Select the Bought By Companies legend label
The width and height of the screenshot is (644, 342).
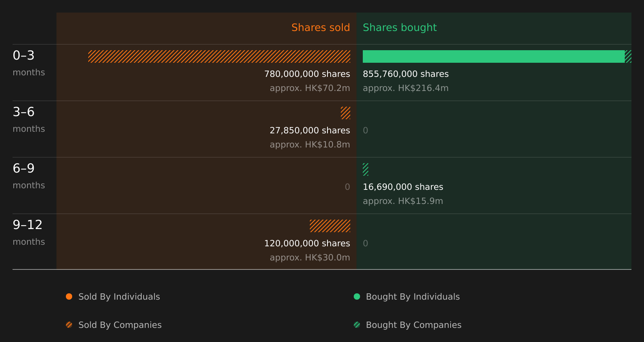pyautogui.click(x=413, y=325)
